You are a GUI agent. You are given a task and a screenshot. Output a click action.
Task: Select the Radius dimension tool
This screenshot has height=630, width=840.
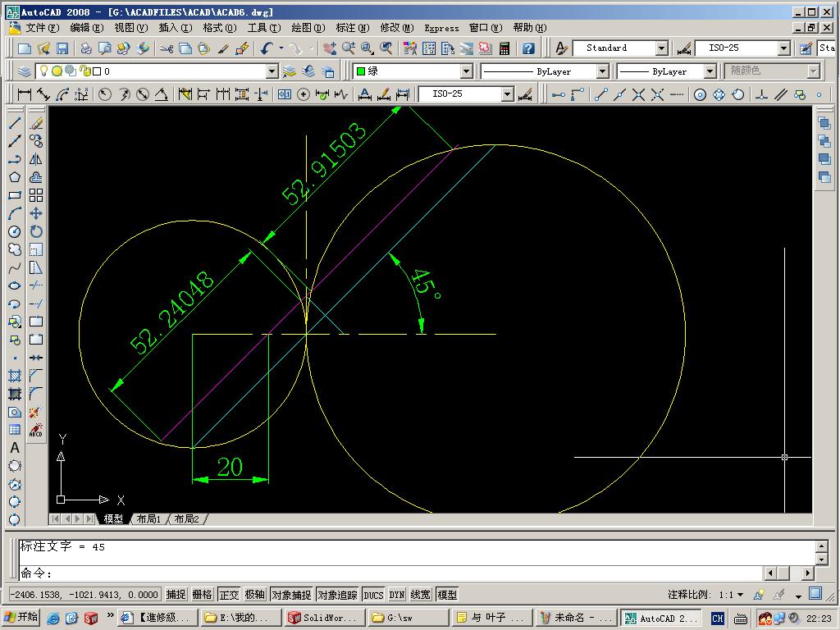tap(105, 95)
